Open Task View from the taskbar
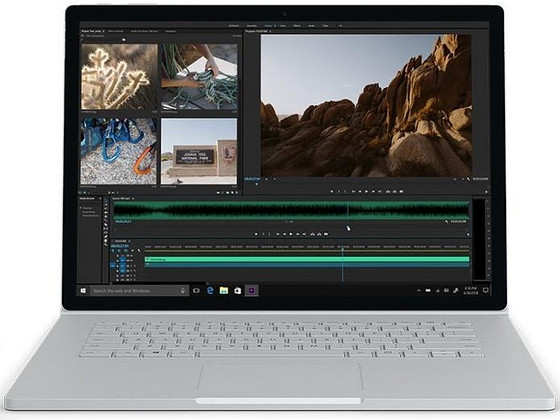560x420 pixels. coord(196,291)
